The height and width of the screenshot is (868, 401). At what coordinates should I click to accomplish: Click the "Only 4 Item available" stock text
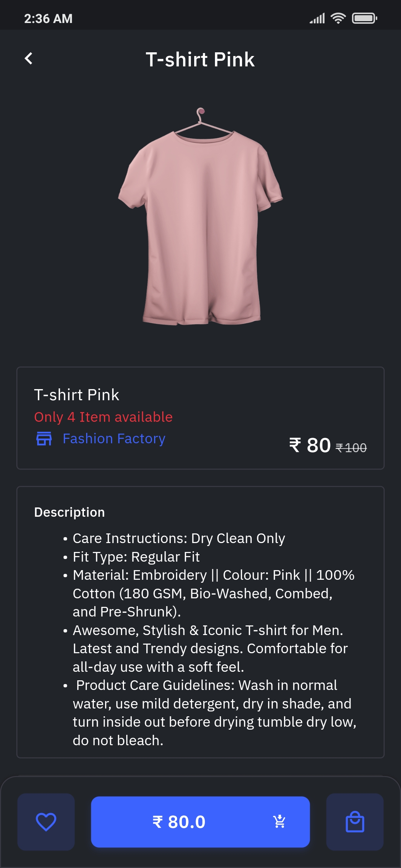[x=103, y=417]
